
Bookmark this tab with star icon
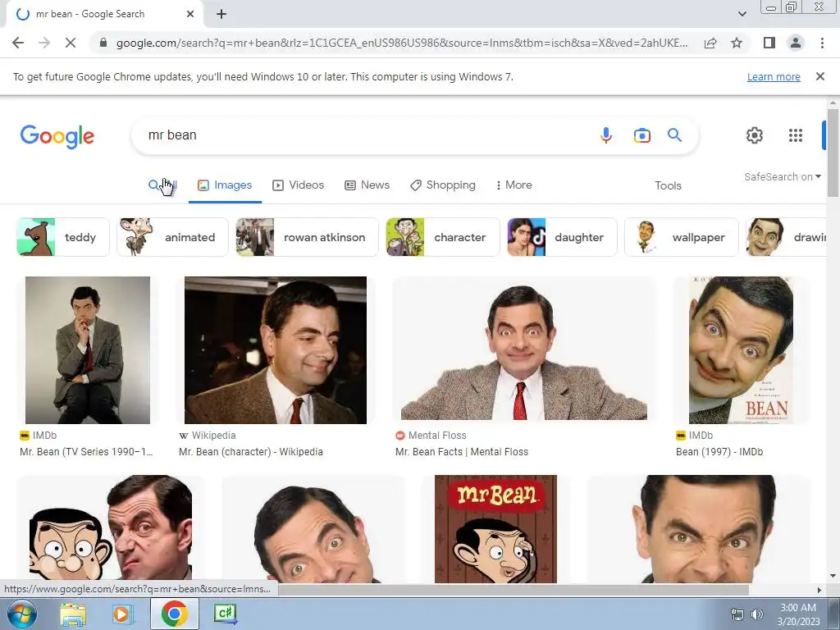coord(737,43)
